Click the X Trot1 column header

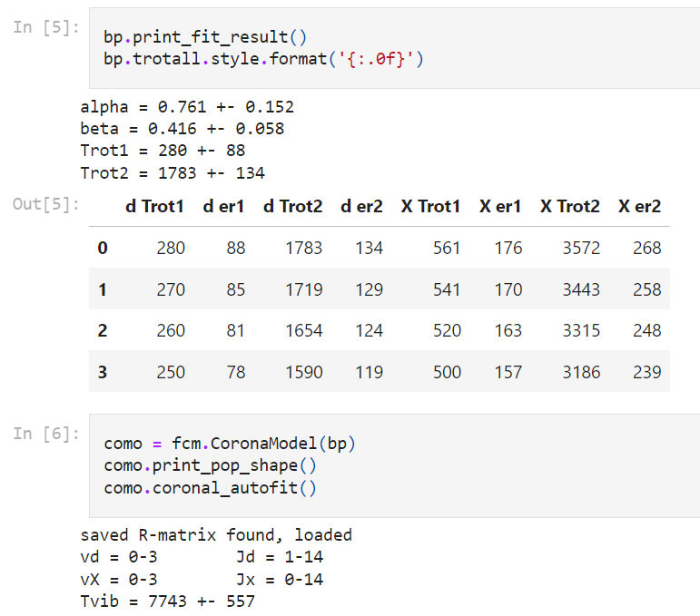pos(430,207)
